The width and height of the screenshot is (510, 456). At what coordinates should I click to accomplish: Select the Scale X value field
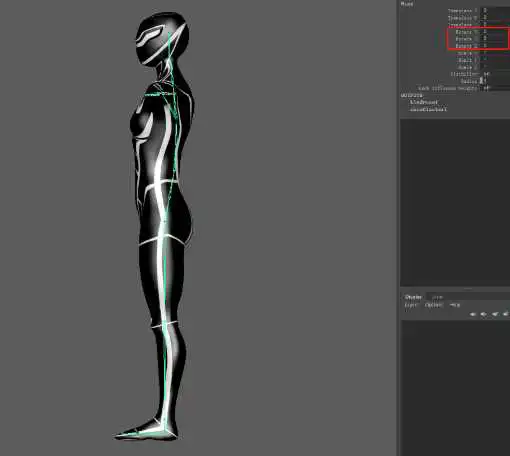[495, 53]
